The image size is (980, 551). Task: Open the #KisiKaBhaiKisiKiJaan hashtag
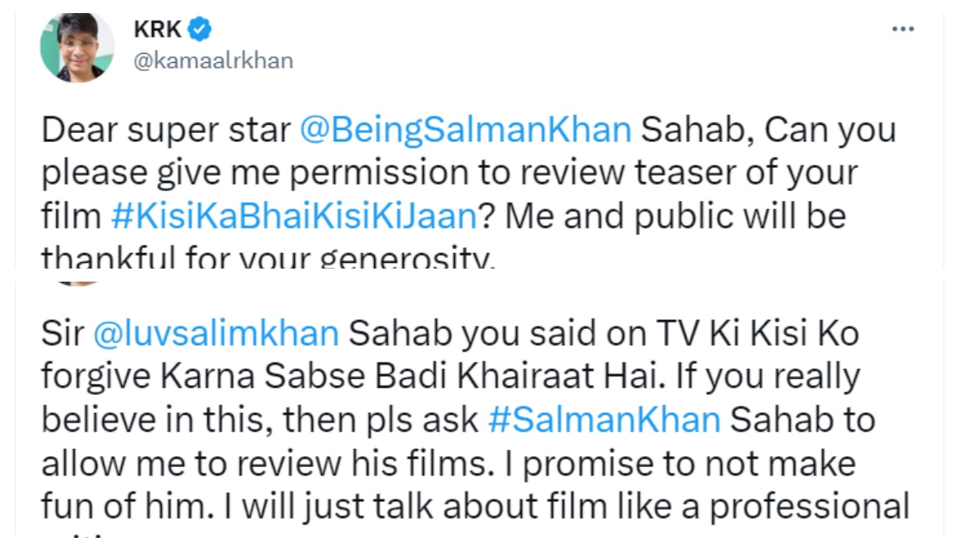[292, 216]
